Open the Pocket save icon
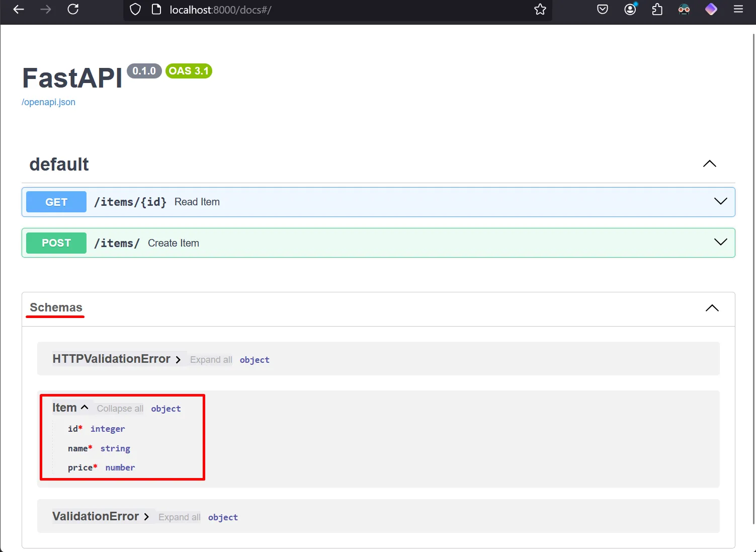756x552 pixels. click(x=602, y=10)
